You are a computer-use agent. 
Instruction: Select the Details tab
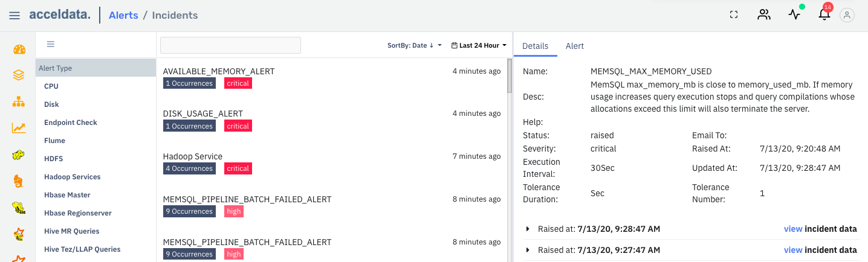[x=535, y=46]
